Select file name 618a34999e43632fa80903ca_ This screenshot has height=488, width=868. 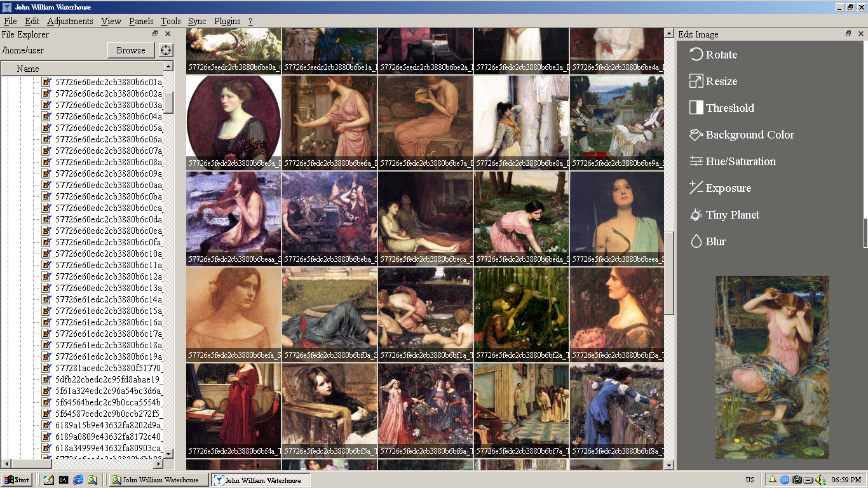click(109, 448)
